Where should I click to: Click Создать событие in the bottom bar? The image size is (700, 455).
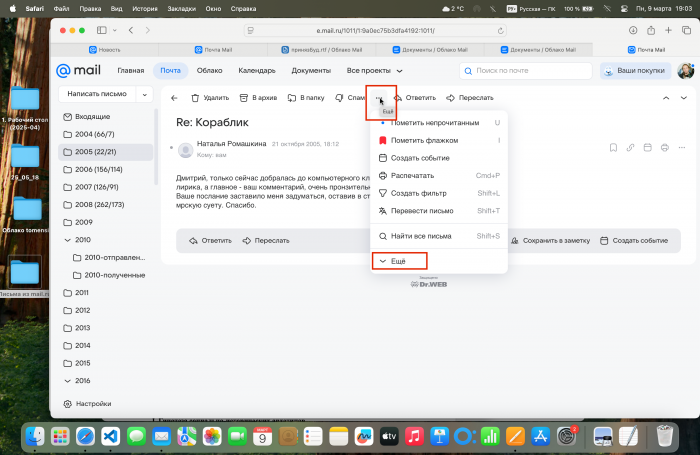[x=634, y=241]
